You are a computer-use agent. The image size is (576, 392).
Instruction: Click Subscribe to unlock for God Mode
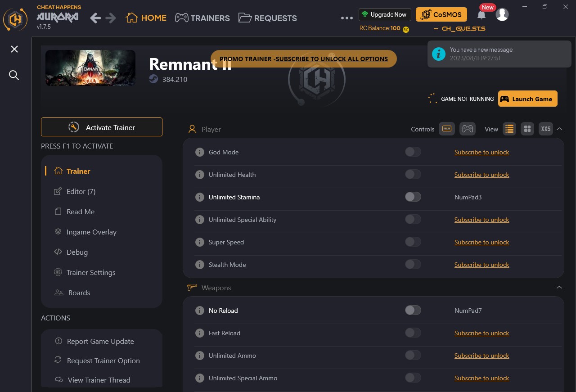(481, 152)
